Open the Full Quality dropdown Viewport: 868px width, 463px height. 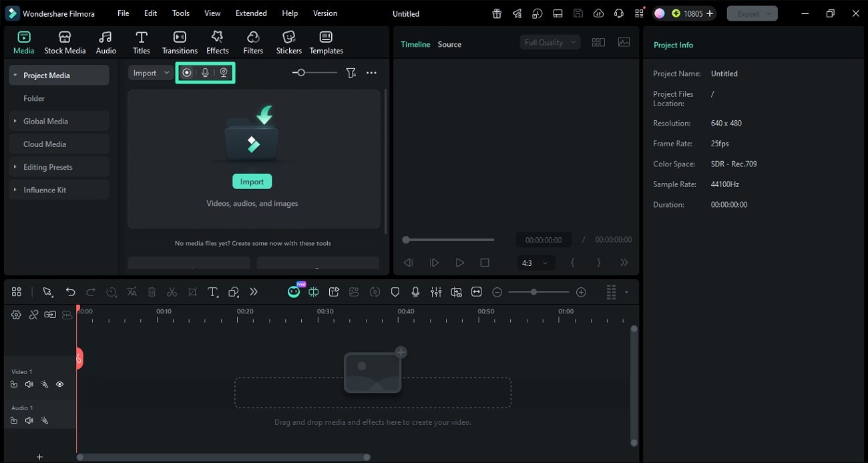pyautogui.click(x=550, y=42)
